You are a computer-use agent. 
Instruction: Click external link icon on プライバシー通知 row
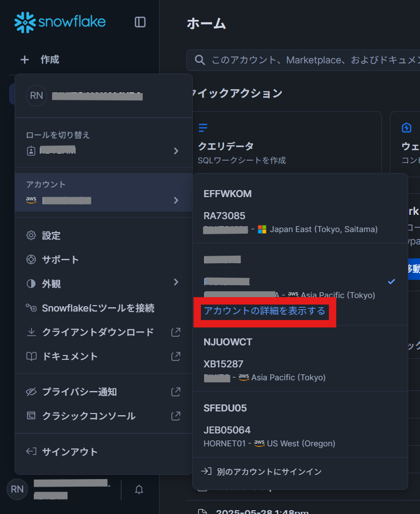tap(176, 392)
